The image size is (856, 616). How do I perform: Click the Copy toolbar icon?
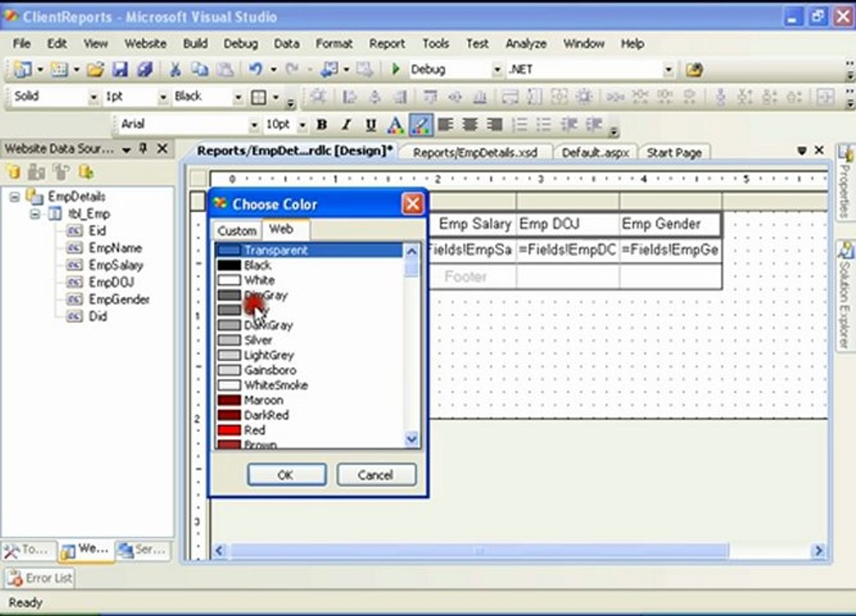pyautogui.click(x=199, y=69)
